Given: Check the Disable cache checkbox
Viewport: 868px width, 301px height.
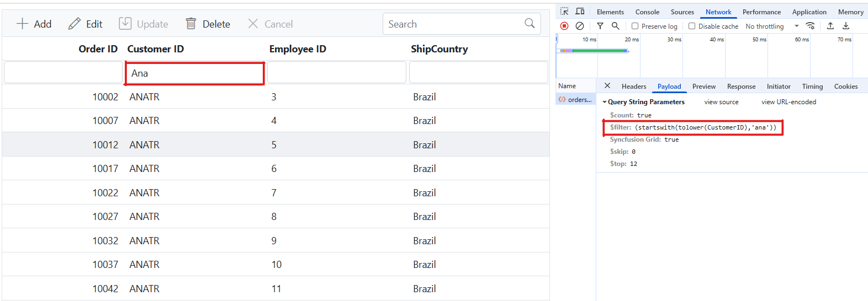Looking at the screenshot, I should (x=692, y=26).
